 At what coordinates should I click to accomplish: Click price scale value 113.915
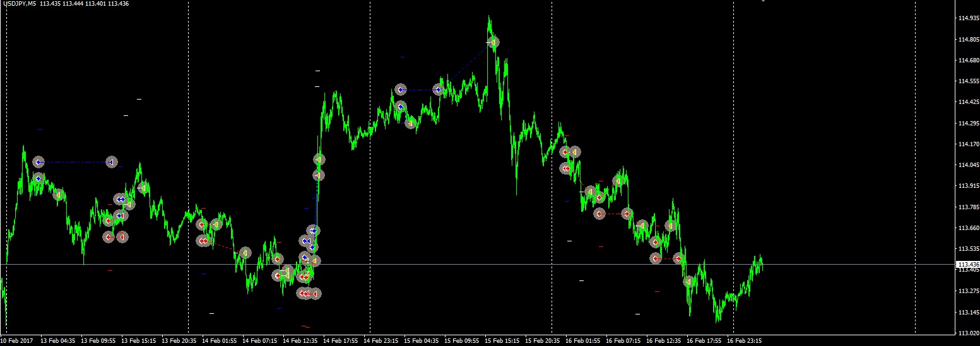click(968, 186)
